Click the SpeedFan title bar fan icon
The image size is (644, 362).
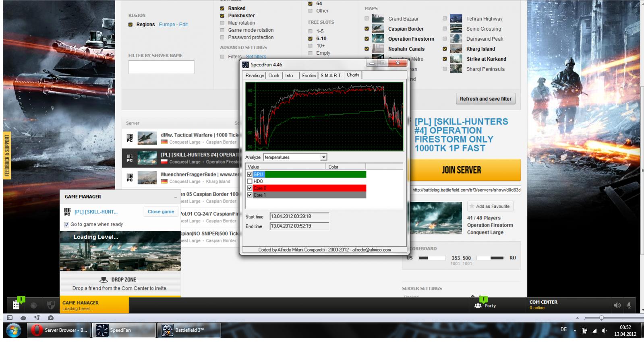point(245,64)
